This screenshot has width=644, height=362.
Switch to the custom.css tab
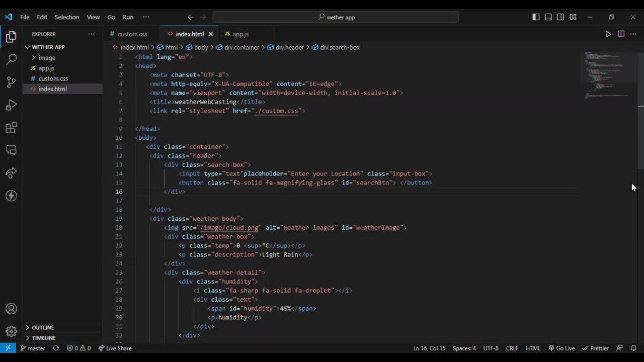pyautogui.click(x=132, y=34)
